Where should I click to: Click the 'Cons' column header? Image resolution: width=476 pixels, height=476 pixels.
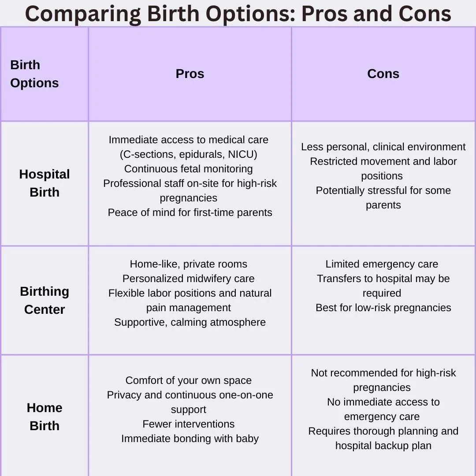(383, 74)
